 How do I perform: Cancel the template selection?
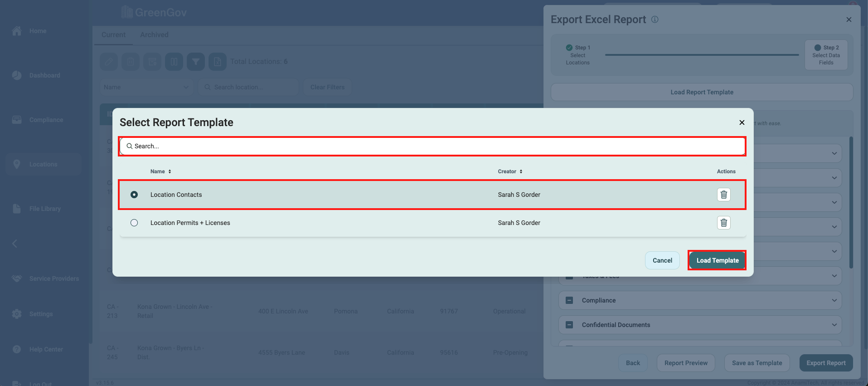coord(662,260)
